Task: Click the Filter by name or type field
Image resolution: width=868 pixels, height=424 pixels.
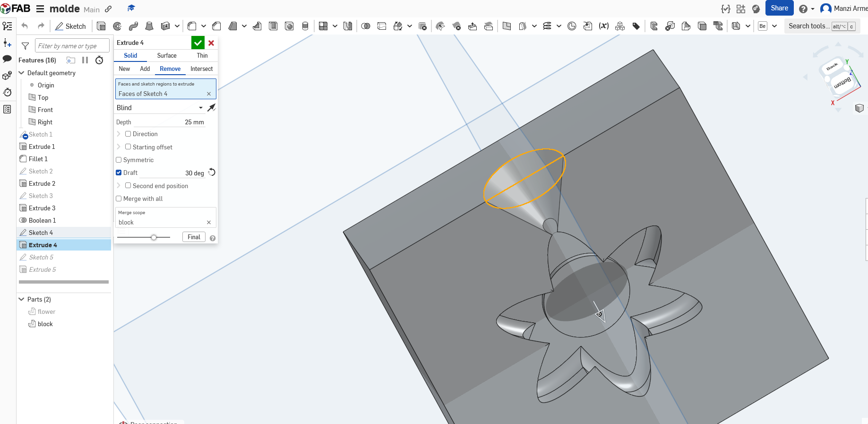Action: [72, 46]
